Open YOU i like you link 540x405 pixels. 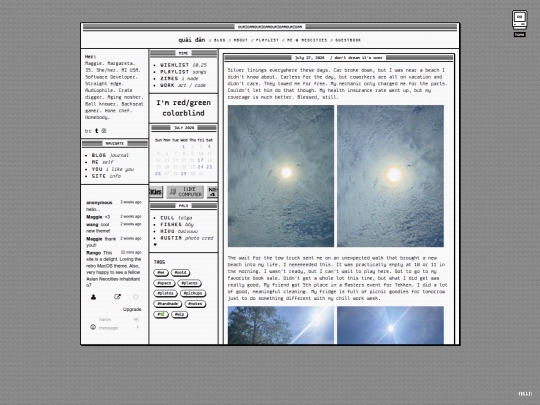113,169
